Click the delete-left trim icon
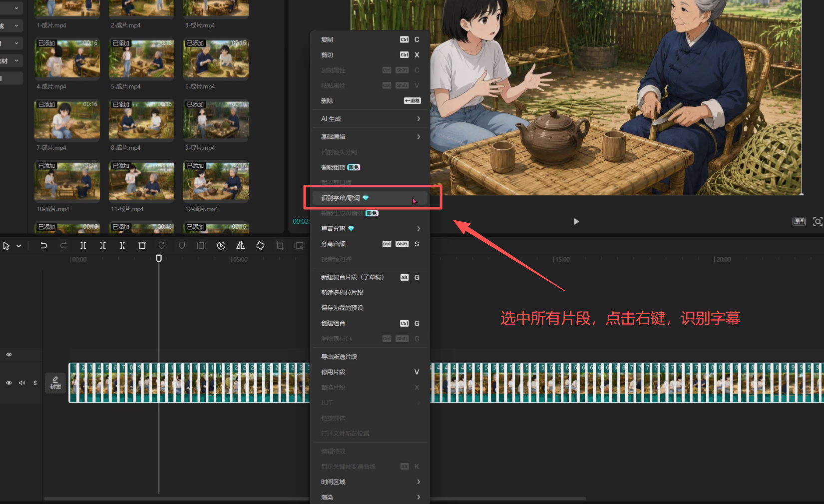The height and width of the screenshot is (504, 824). pyautogui.click(x=103, y=246)
